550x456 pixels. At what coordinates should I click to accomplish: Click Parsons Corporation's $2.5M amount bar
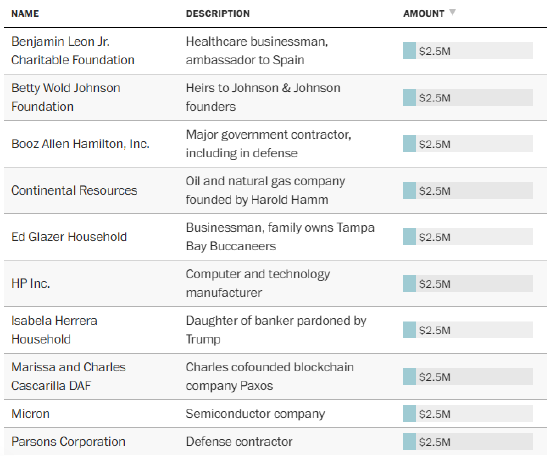coord(468,442)
